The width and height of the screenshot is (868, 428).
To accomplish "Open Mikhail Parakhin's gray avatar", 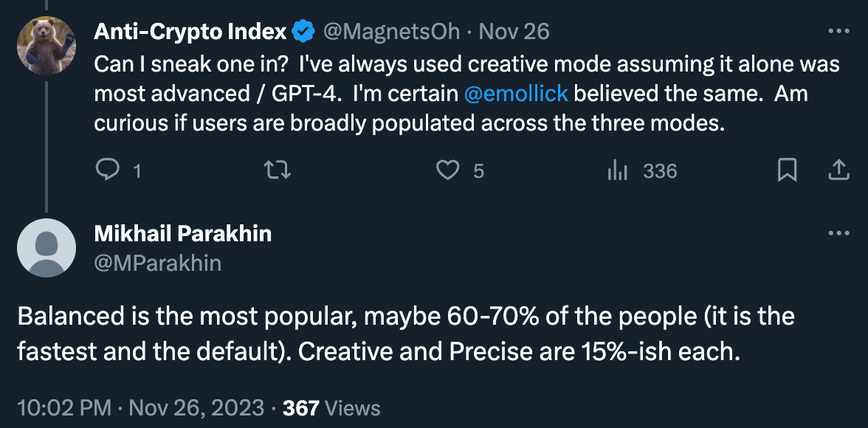I will (x=46, y=248).
